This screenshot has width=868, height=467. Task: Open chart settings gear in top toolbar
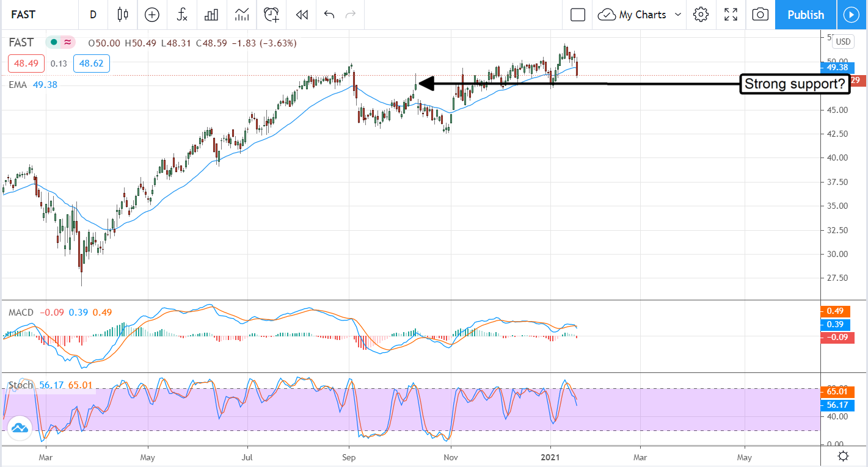point(701,15)
